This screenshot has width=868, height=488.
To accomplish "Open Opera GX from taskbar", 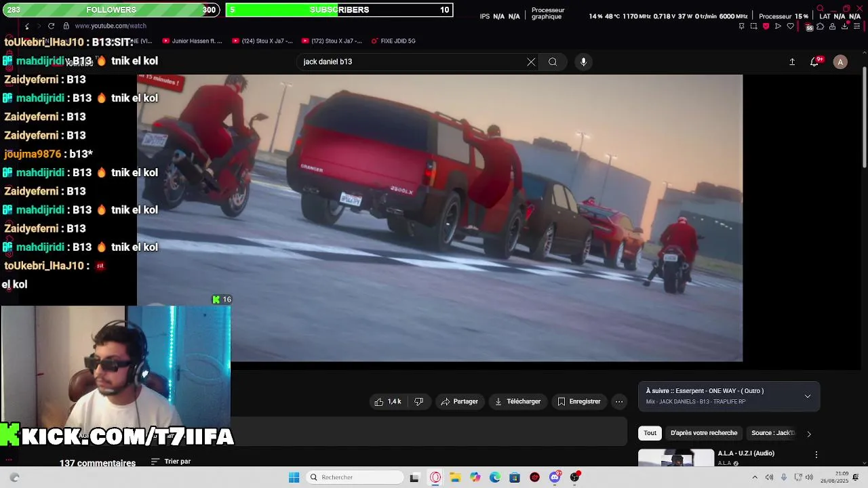I will (435, 477).
